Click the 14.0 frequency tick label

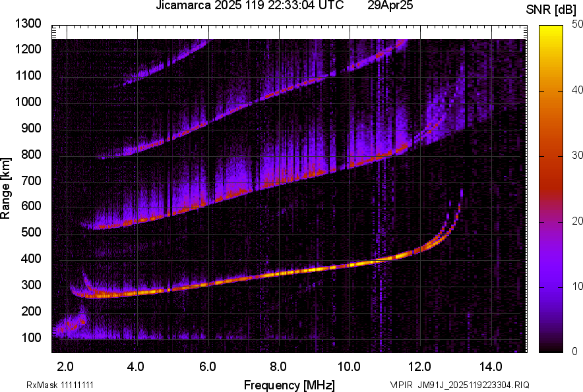point(491,367)
